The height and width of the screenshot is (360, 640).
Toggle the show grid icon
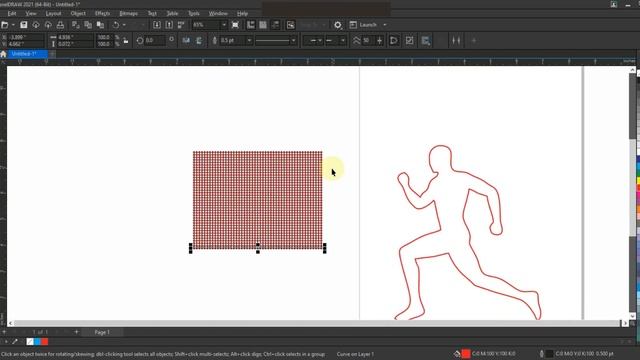pos(263,25)
